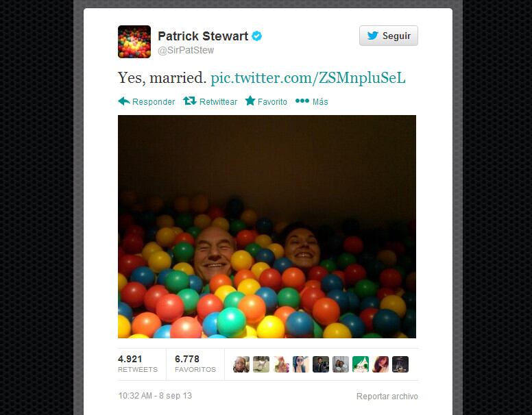Click the last dark avatar in row
This screenshot has width=532, height=415.
coord(400,364)
